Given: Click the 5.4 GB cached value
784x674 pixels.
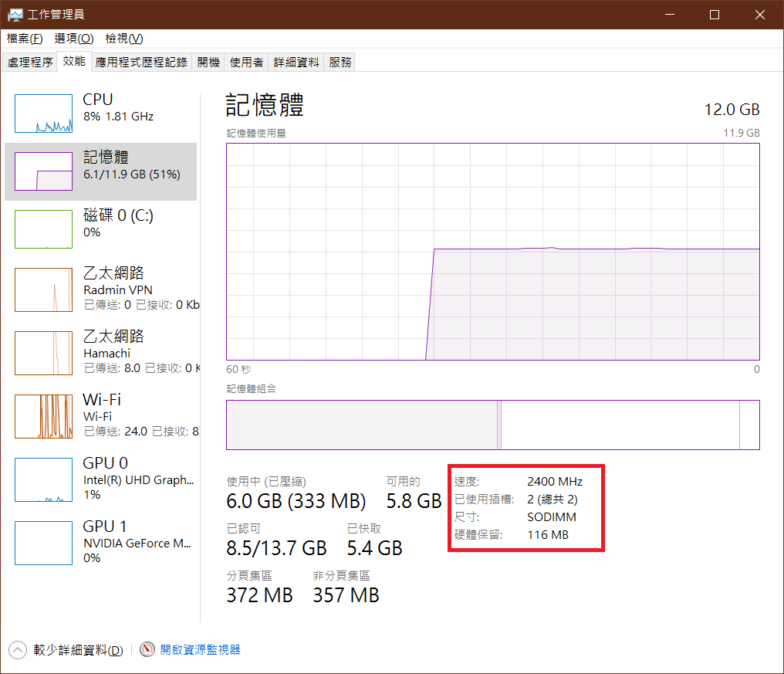Looking at the screenshot, I should (x=374, y=548).
